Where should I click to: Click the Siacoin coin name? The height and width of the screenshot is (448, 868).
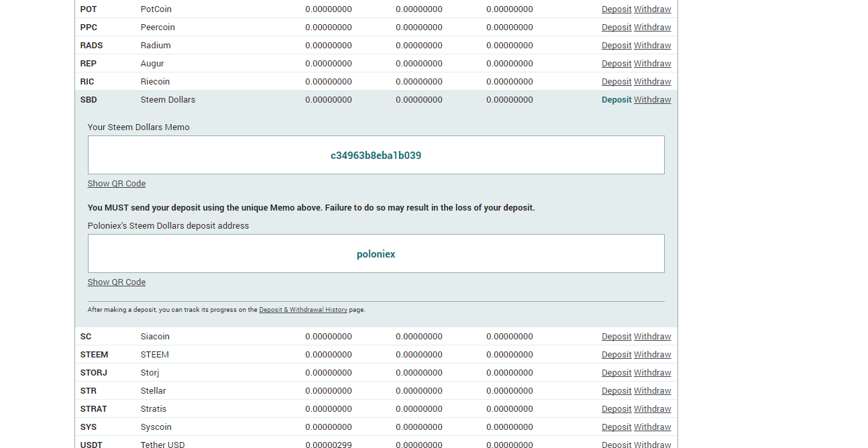155,337
